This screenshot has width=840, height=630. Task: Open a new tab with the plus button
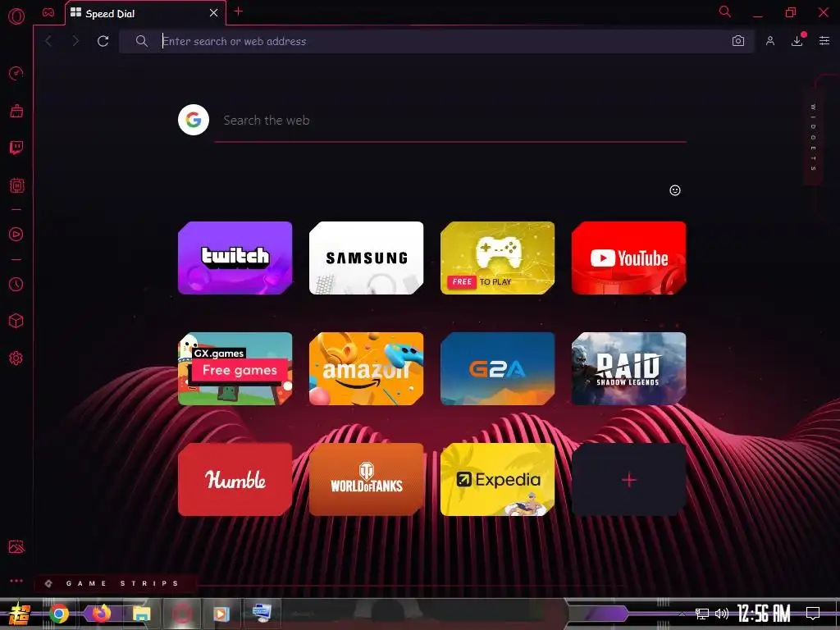[x=239, y=11]
